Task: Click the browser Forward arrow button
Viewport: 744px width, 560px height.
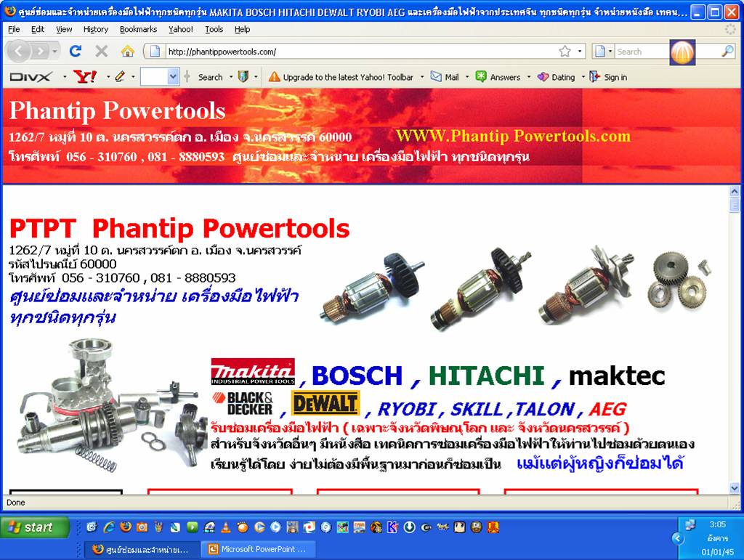Action: pyautogui.click(x=41, y=51)
